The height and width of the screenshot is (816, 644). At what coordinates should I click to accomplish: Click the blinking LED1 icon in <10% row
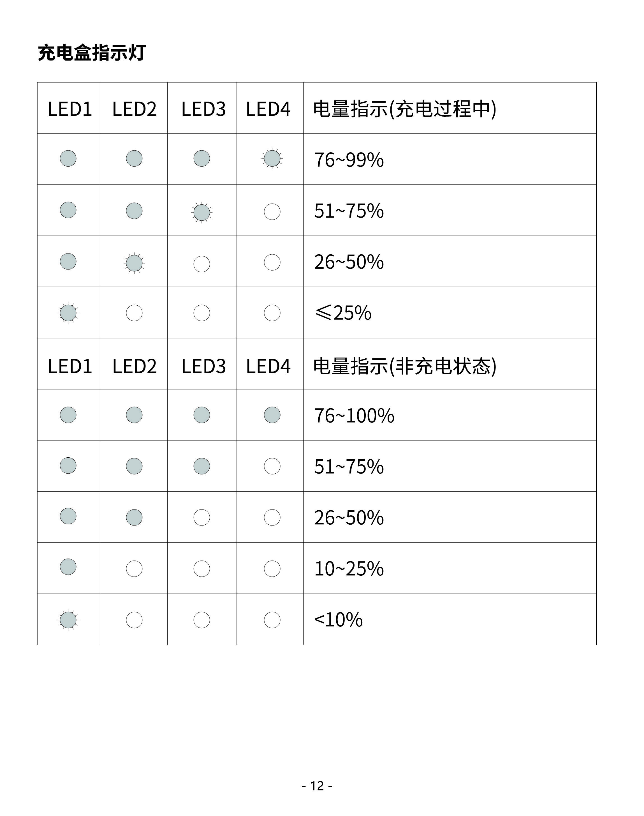pyautogui.click(x=68, y=620)
